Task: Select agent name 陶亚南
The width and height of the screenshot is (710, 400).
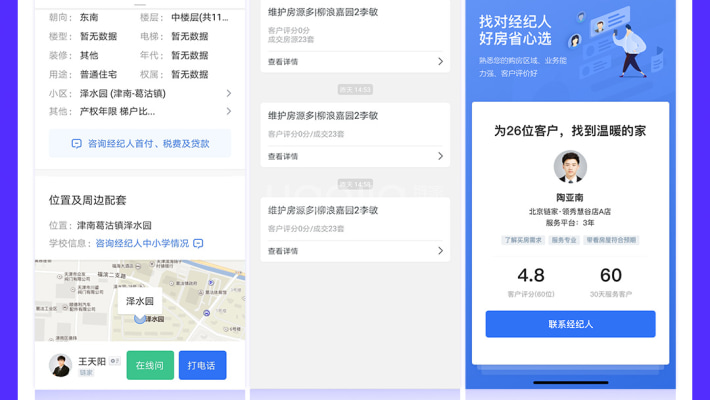Action: (x=570, y=198)
